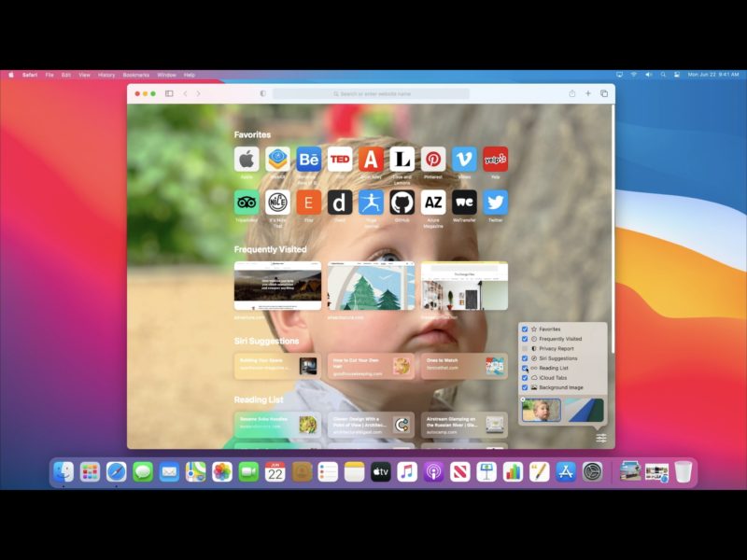Enable the Privacy Report checkbox
The height and width of the screenshot is (560, 747).
pyautogui.click(x=525, y=348)
